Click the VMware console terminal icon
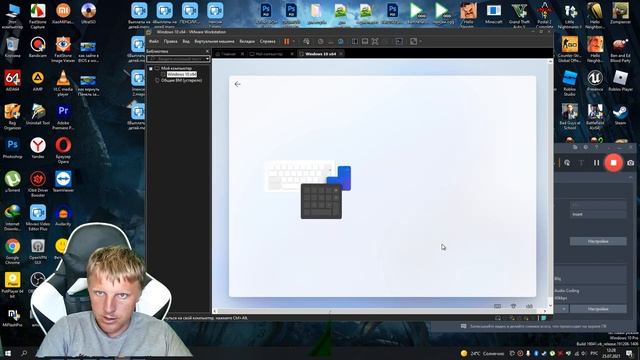This screenshot has width=640, height=360. pos(399,41)
